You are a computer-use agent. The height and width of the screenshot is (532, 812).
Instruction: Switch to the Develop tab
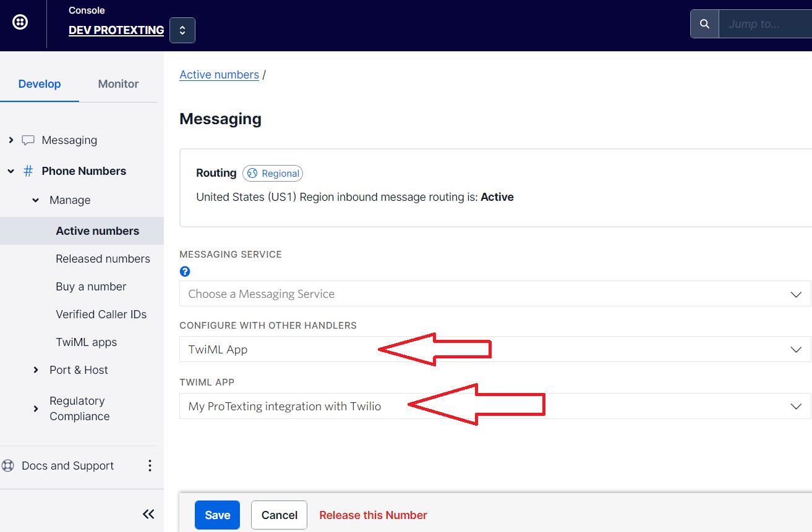(x=40, y=84)
